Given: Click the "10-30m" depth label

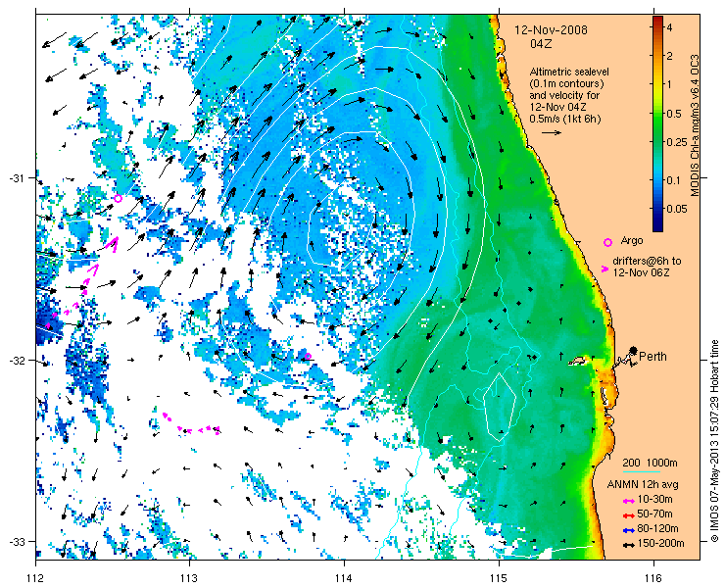Looking at the screenshot, I should pos(654,500).
